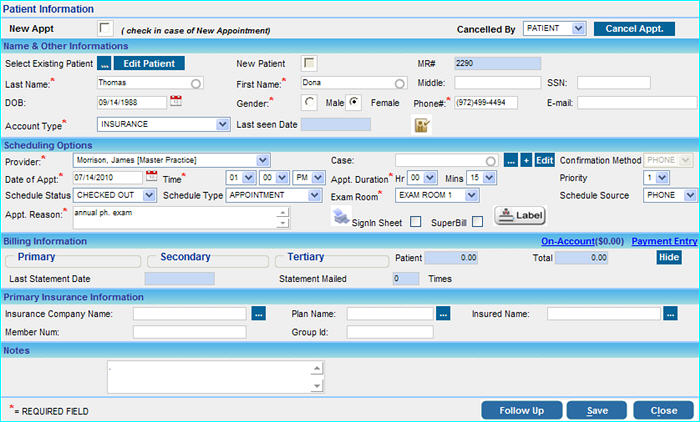Select the Male gender radio button
This screenshot has width=700, height=422.
[309, 102]
